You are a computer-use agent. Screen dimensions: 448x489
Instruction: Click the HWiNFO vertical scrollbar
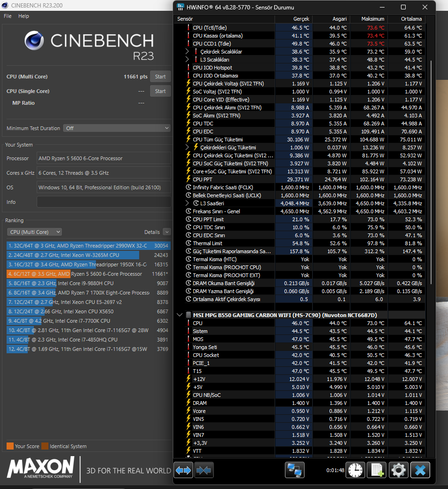[x=431, y=171]
